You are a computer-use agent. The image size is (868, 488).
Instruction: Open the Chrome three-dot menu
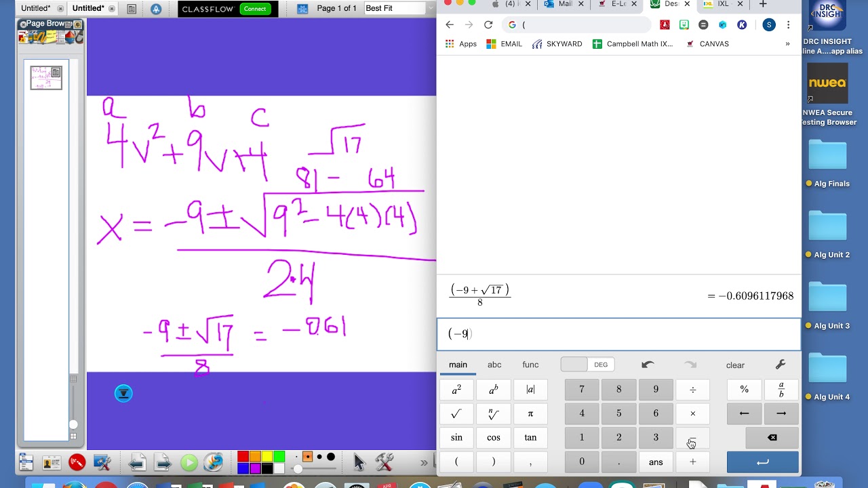(788, 24)
